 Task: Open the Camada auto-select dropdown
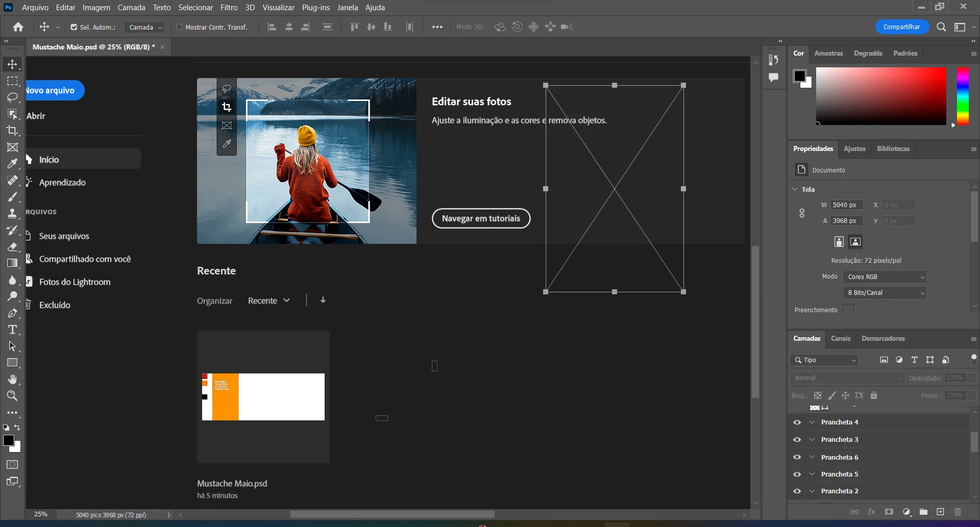[x=144, y=27]
